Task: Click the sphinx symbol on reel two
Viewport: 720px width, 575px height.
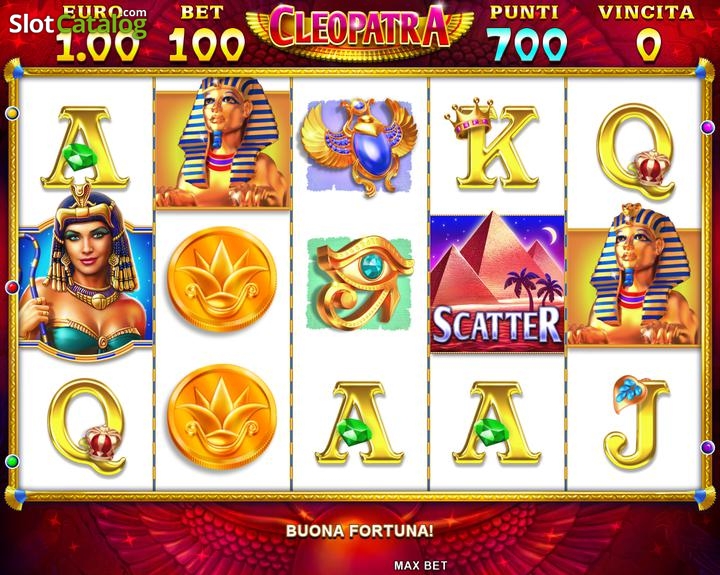Action: (x=223, y=143)
